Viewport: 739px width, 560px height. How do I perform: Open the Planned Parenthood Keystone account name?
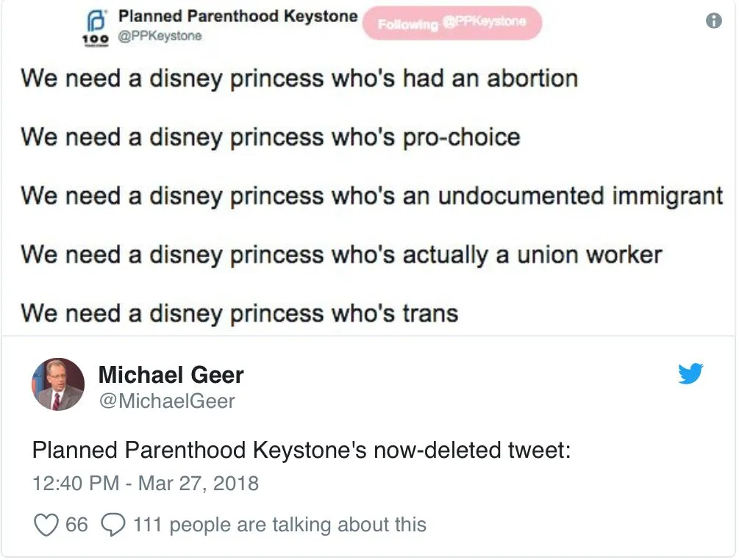click(x=238, y=15)
